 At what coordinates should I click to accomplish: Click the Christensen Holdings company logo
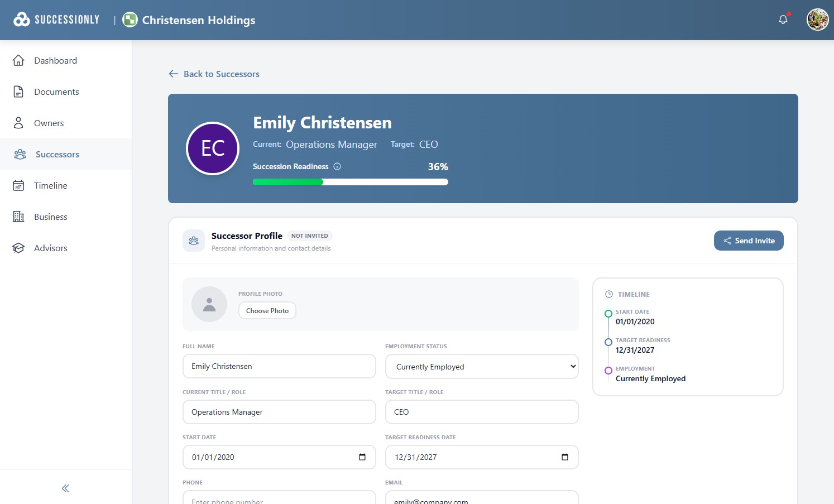(130, 20)
